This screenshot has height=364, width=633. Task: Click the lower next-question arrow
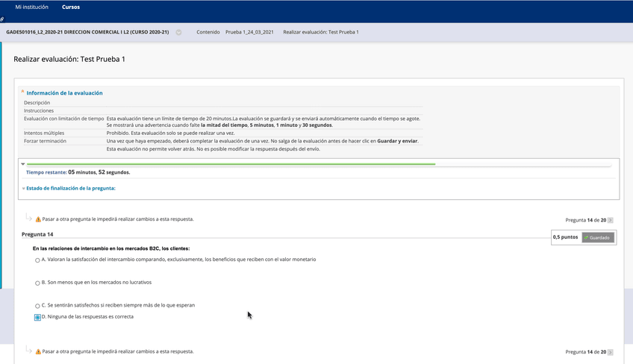point(611,351)
